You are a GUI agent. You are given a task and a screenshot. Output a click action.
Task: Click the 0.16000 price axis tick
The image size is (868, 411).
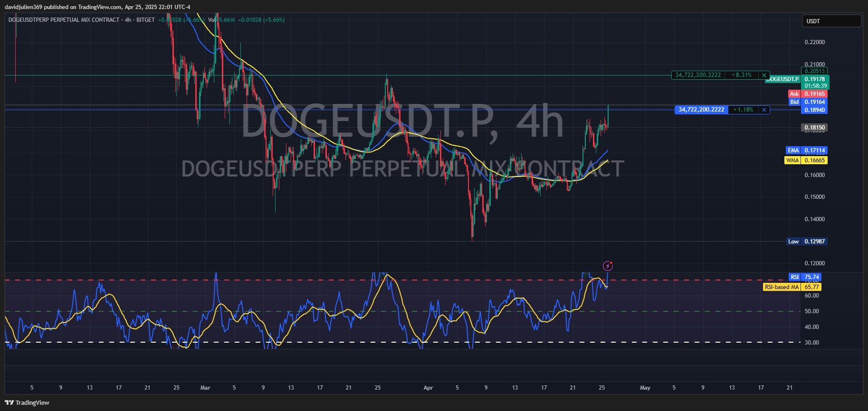(815, 175)
